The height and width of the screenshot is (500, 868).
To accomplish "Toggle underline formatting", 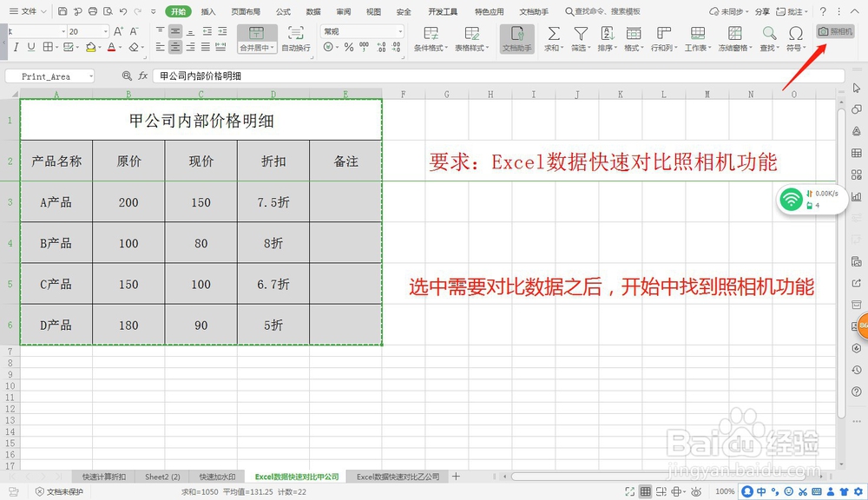I will (31, 47).
